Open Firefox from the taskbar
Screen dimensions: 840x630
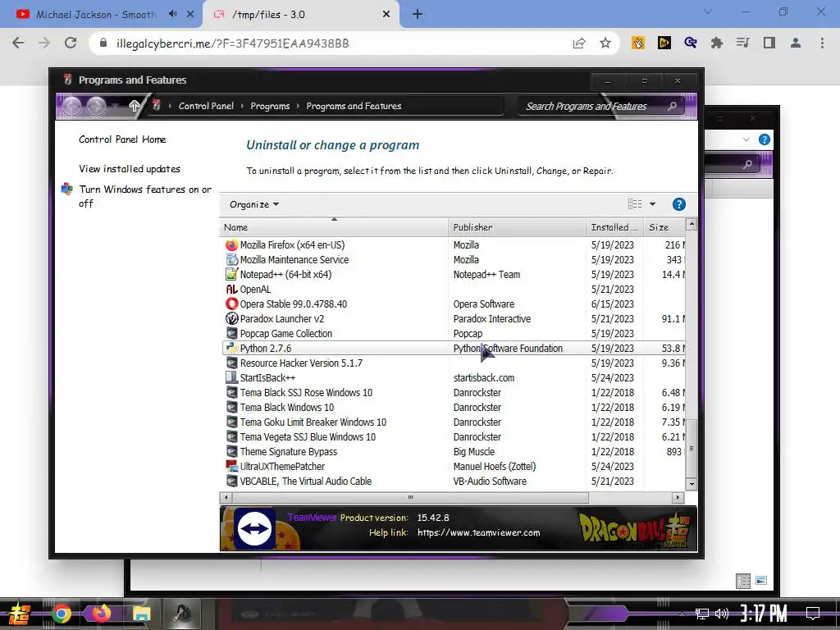[x=101, y=613]
